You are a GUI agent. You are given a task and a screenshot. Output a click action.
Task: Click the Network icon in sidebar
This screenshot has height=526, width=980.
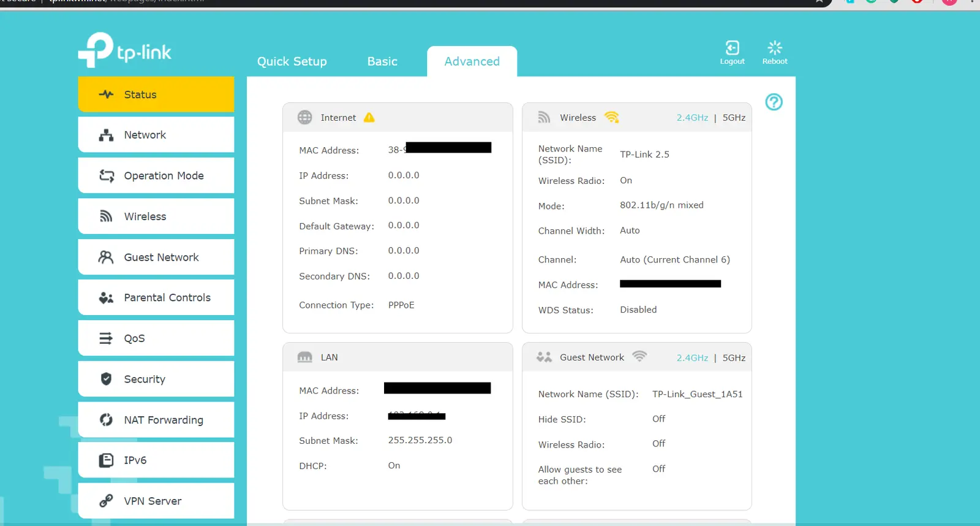pyautogui.click(x=106, y=135)
